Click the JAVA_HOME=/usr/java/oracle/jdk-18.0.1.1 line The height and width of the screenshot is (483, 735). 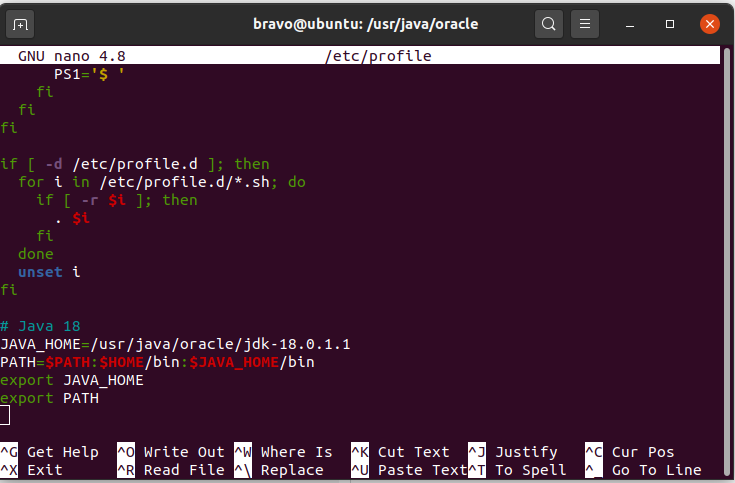[x=175, y=344]
